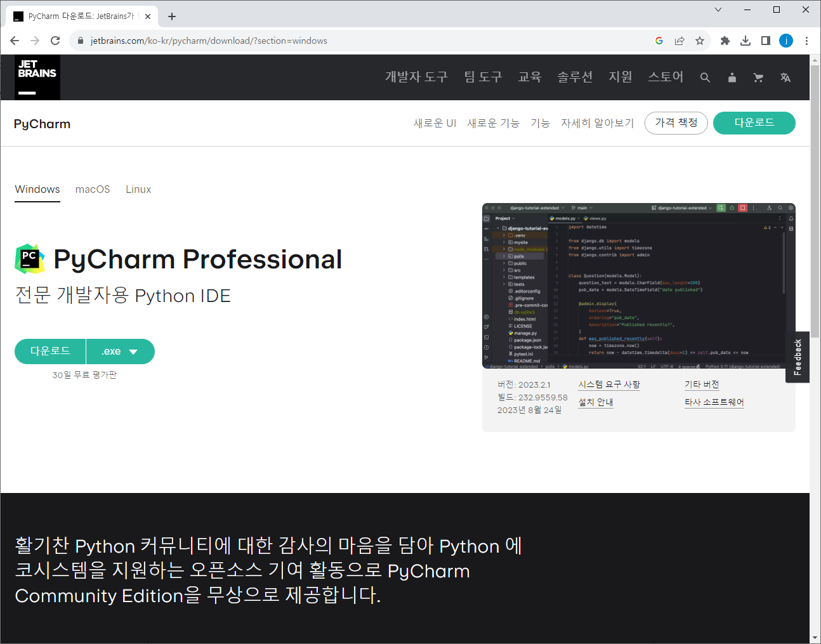Click the 새로운 기능 link
Viewport: 821px width, 644px height.
pos(494,123)
